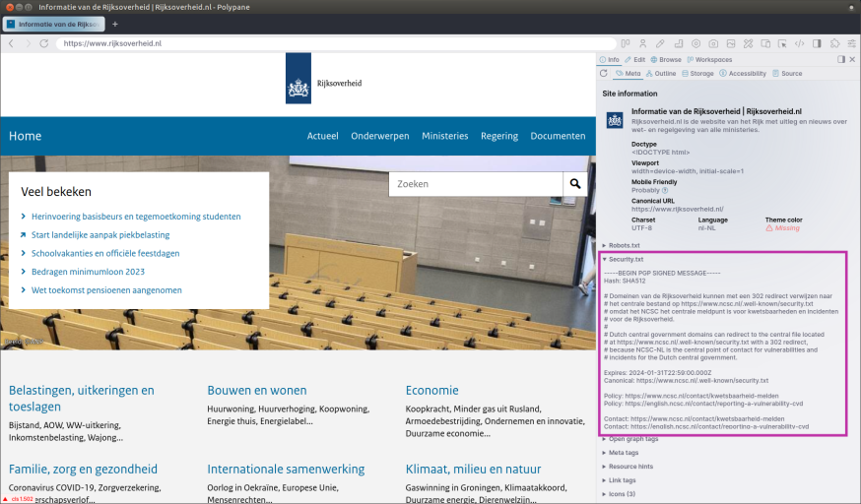This screenshot has width=861, height=504.
Task: Expand the Icons (3) section
Action: pos(619,493)
